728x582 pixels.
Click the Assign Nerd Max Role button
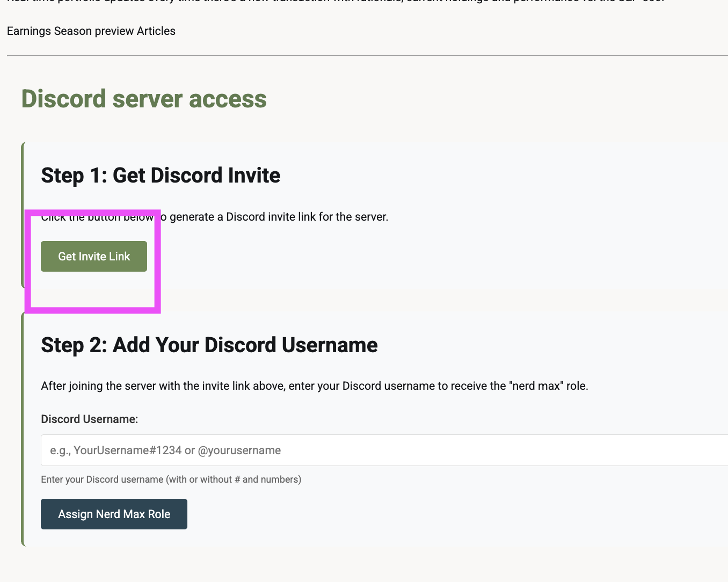tap(114, 514)
